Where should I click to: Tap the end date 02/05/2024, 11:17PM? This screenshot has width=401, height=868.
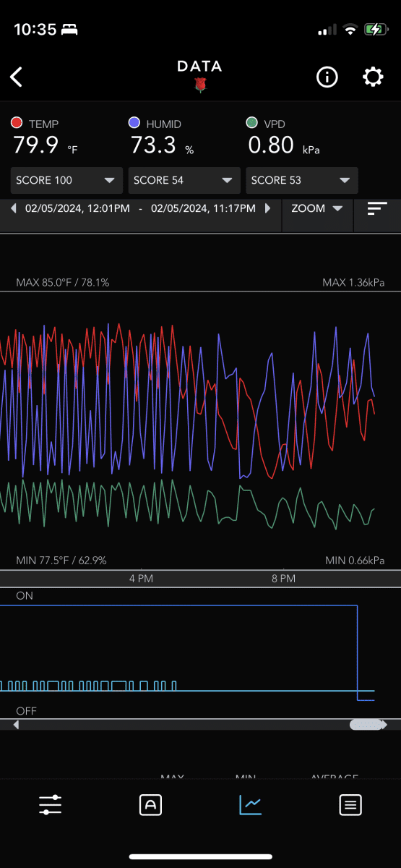tap(203, 208)
